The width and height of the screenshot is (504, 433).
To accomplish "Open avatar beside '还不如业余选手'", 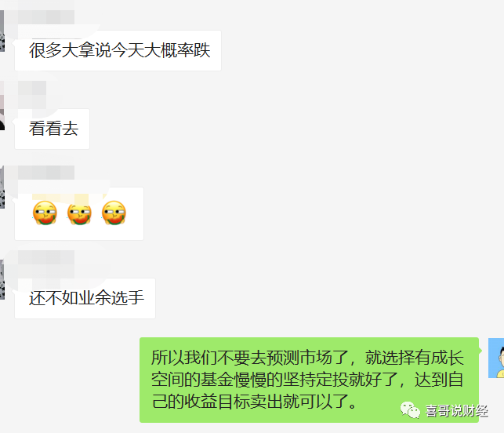I will click(2, 278).
